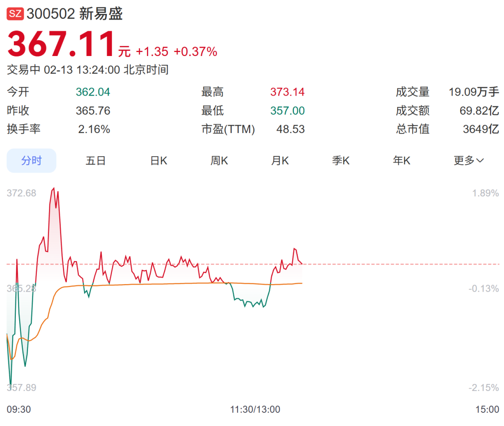504x426 pixels.
Task: Switch to 周K weekly chart
Action: point(219,161)
